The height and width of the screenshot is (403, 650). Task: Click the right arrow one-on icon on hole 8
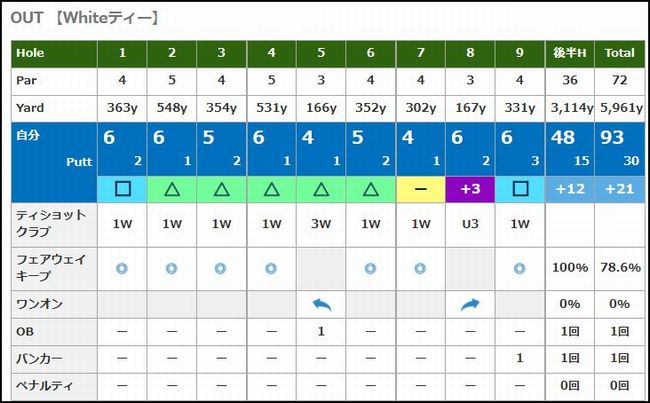470,305
